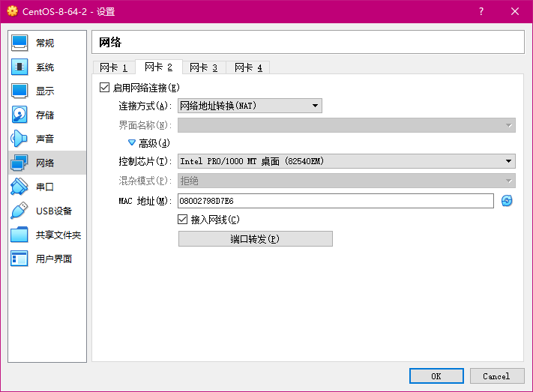Open the 用户界面 window icon
The height and width of the screenshot is (392, 533).
pos(19,259)
